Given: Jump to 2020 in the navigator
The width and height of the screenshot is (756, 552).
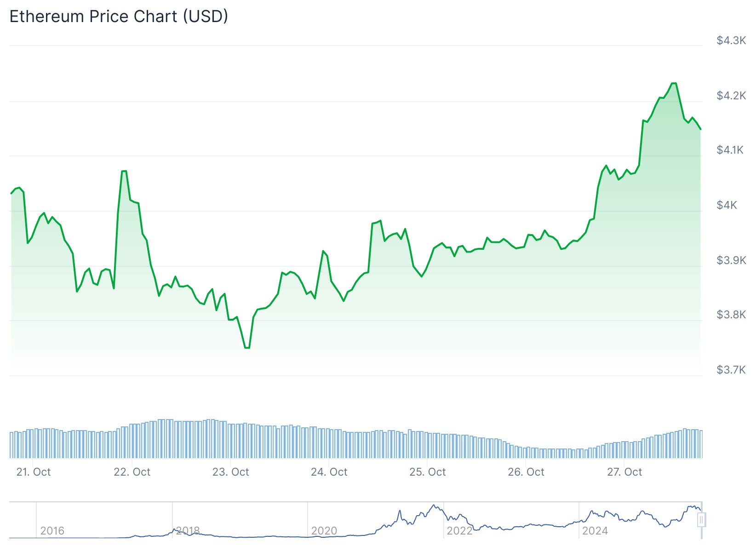Looking at the screenshot, I should pos(324,531).
